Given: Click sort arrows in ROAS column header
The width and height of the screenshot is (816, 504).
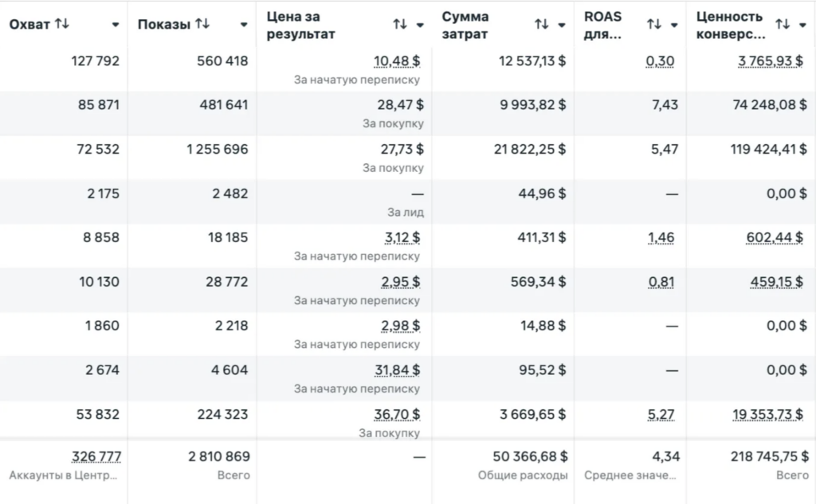Looking at the screenshot, I should 653,25.
